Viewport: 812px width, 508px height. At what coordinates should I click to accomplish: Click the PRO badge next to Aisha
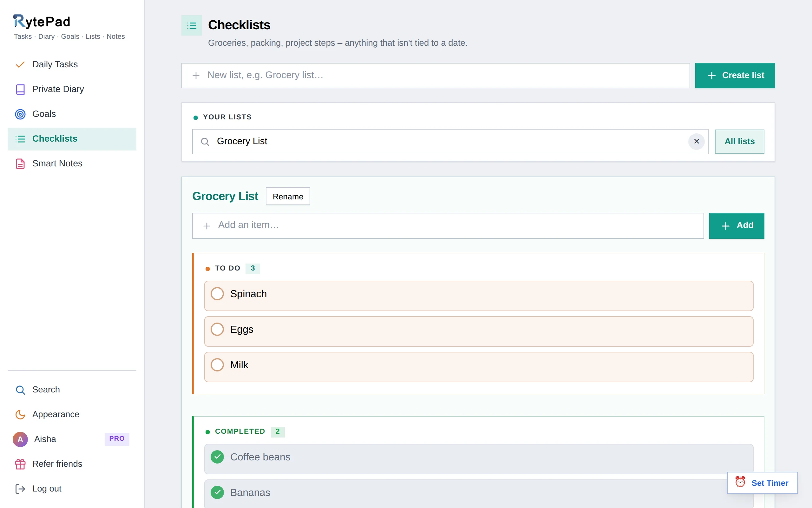[117, 439]
